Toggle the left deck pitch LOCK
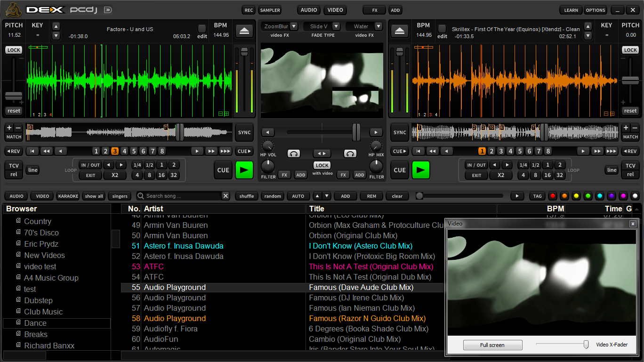The width and height of the screenshot is (644, 362). (14, 50)
